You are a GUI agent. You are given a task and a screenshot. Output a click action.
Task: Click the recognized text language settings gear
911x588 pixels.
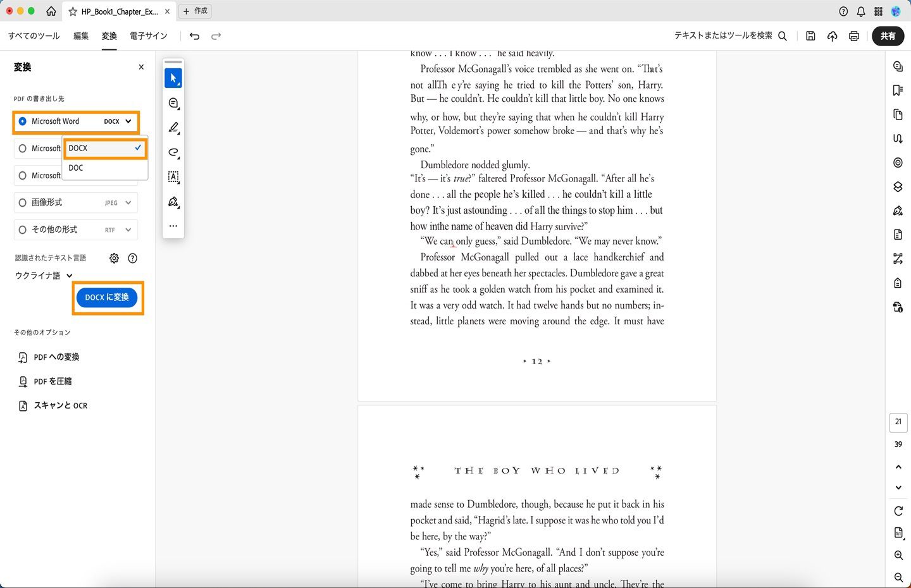pyautogui.click(x=114, y=258)
